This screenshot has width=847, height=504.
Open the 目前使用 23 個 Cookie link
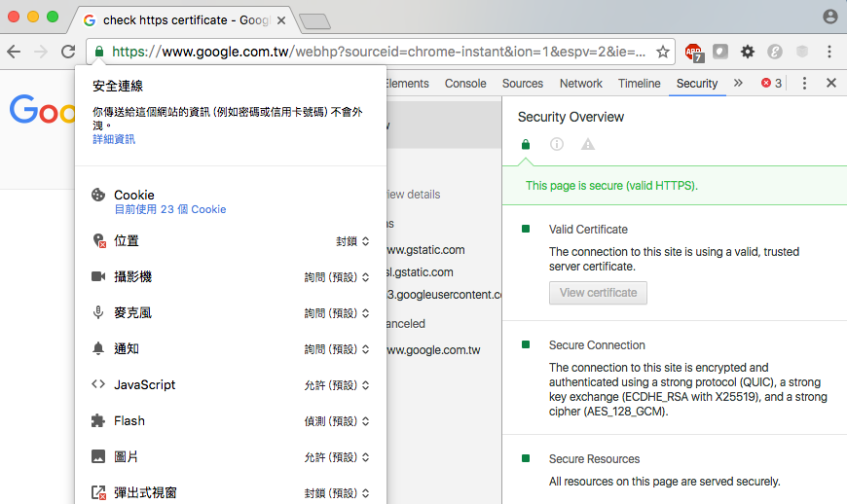(170, 209)
